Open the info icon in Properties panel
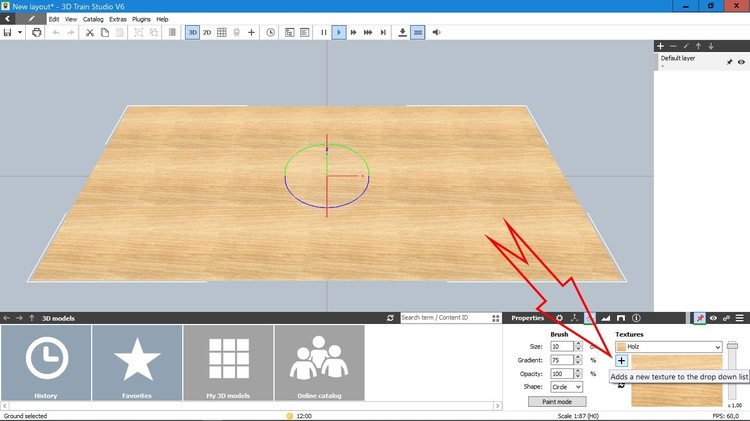 tap(636, 318)
